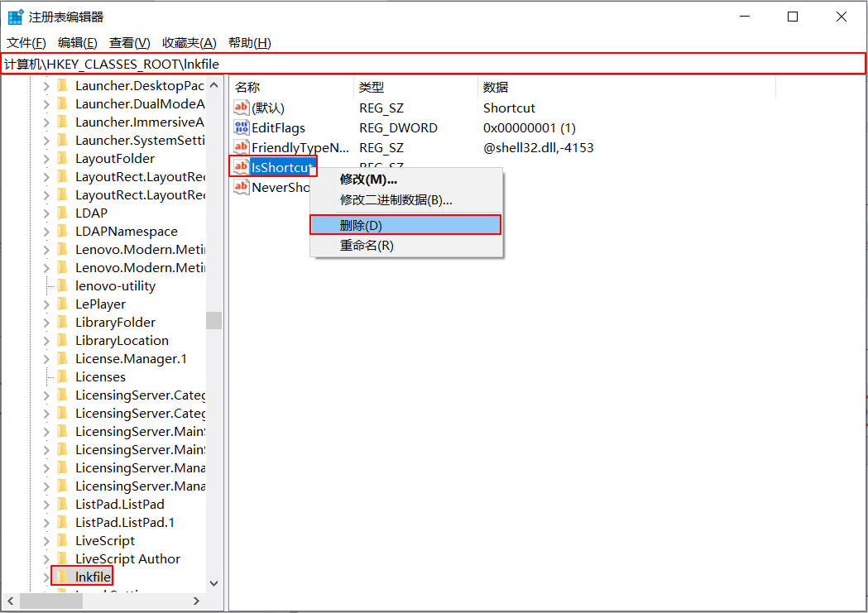
Task: Expand the LayoutFolder key
Action: [46, 158]
